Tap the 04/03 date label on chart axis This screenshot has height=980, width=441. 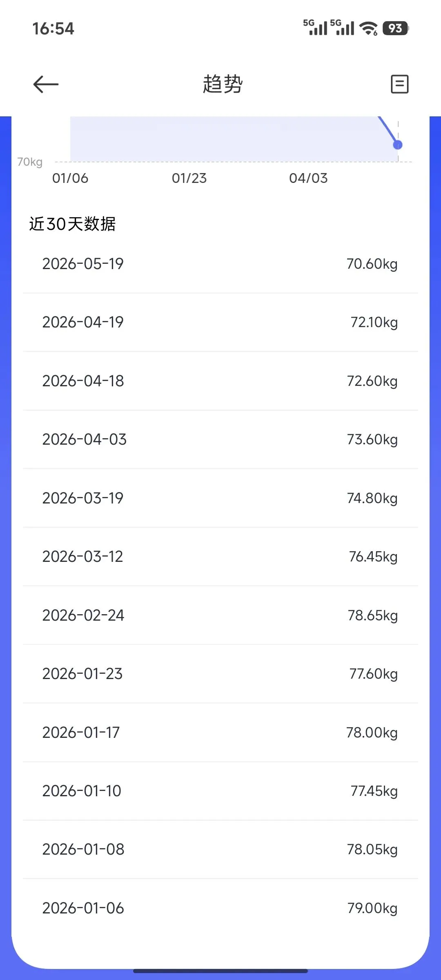pyautogui.click(x=308, y=178)
